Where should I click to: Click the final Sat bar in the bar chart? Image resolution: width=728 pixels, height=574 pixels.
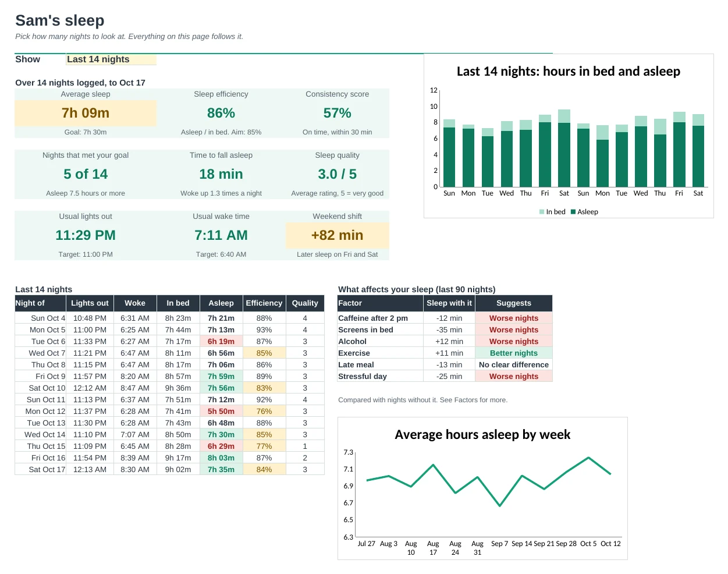pos(698,150)
